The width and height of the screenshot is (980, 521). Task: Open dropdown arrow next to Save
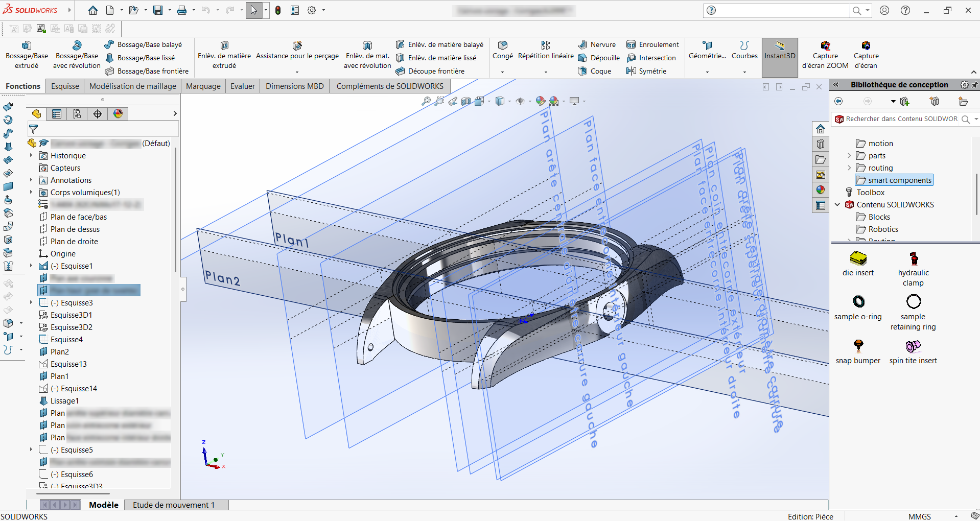[x=169, y=10]
